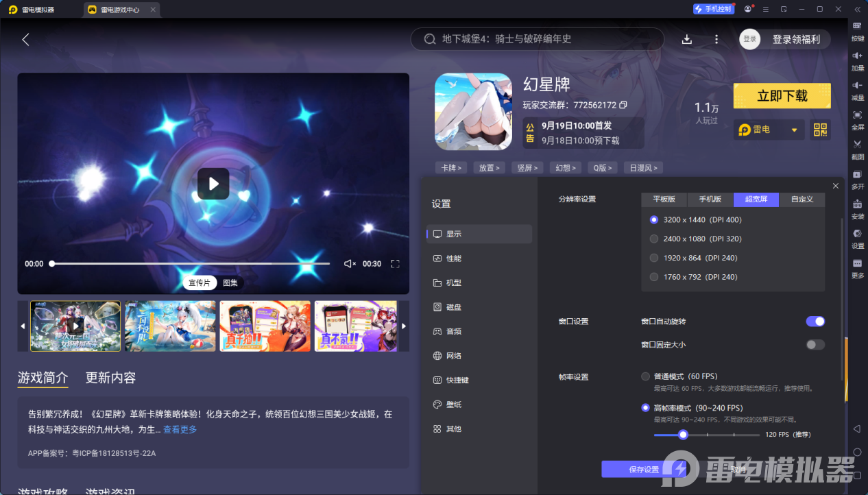Click search field 地下城堡4
Image resolution: width=868 pixels, height=495 pixels.
(537, 39)
